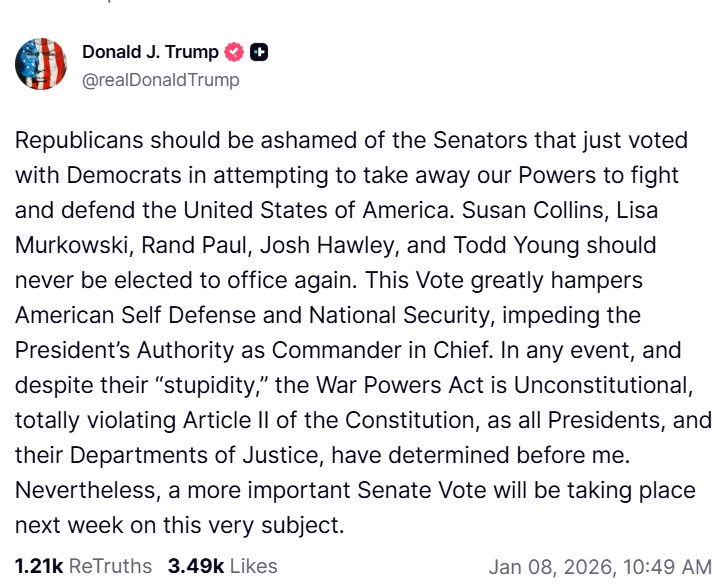
Task: Open the profile avatar picture
Action: [41, 66]
